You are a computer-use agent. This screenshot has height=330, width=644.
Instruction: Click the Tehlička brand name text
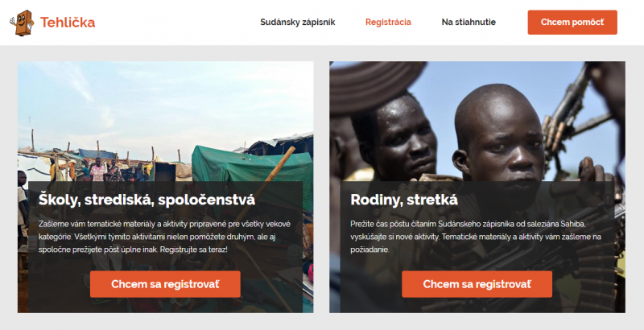[68, 23]
